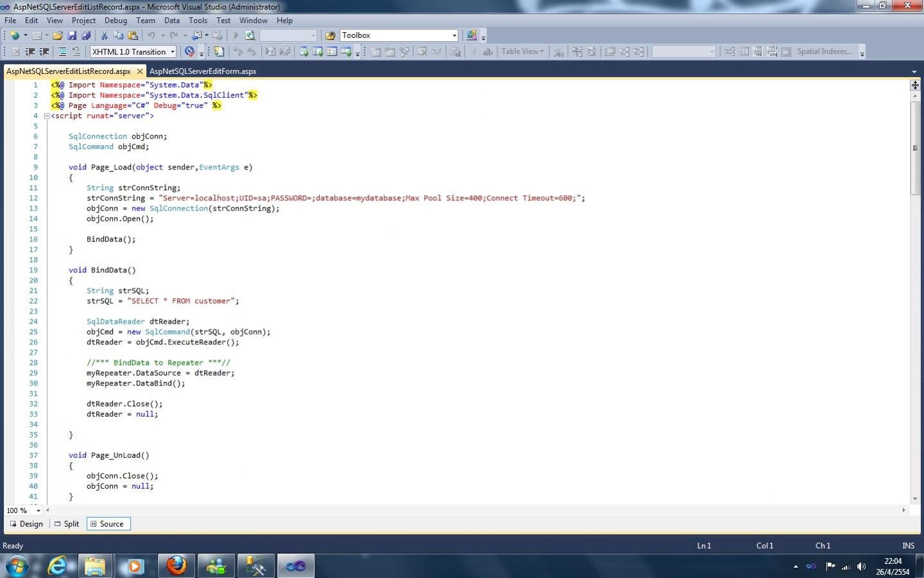Image resolution: width=924 pixels, height=578 pixels.
Task: Open the Project menu
Action: click(83, 21)
